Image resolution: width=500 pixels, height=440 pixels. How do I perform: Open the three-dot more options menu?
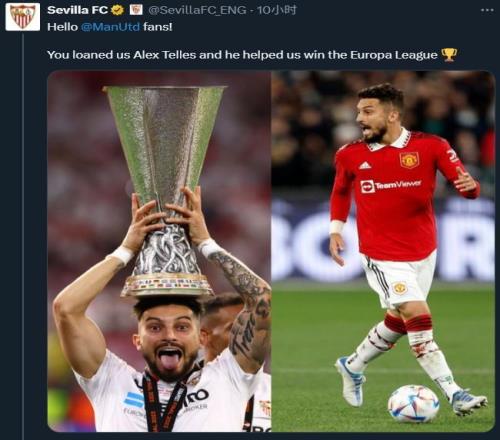[x=487, y=10]
